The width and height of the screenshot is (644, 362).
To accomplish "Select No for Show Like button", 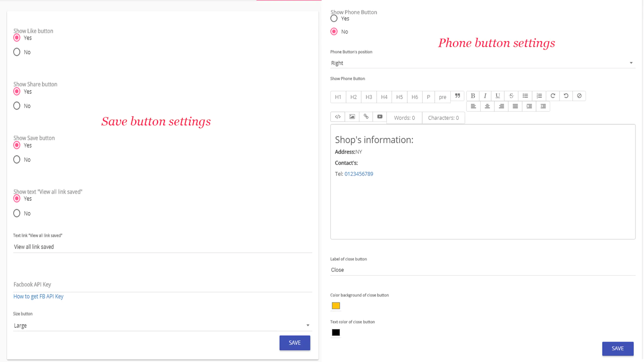I will click(17, 52).
